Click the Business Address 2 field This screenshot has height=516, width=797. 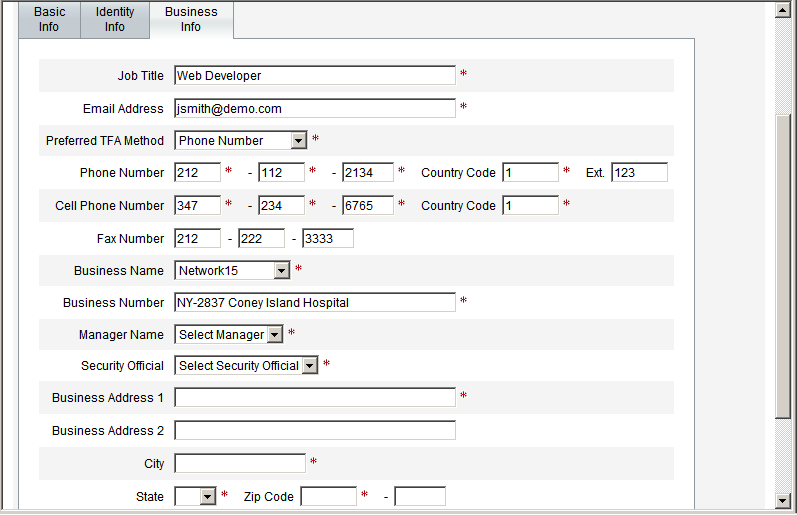(314, 431)
